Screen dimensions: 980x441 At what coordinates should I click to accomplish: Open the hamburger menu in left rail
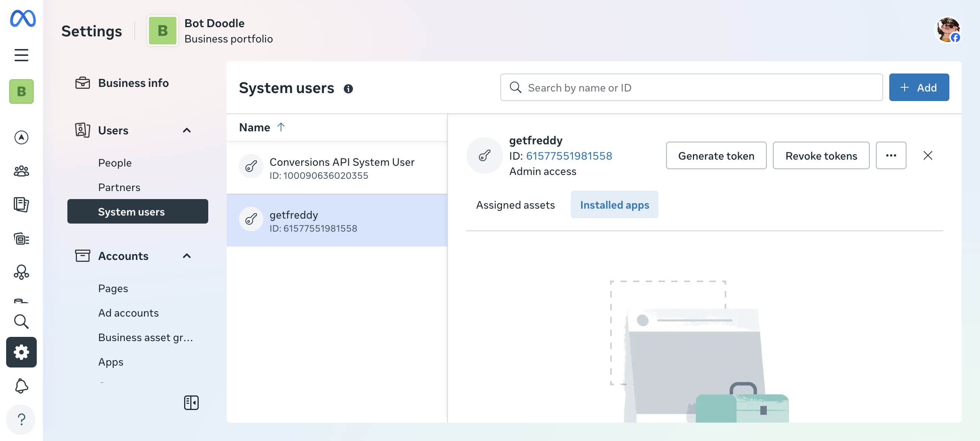21,55
